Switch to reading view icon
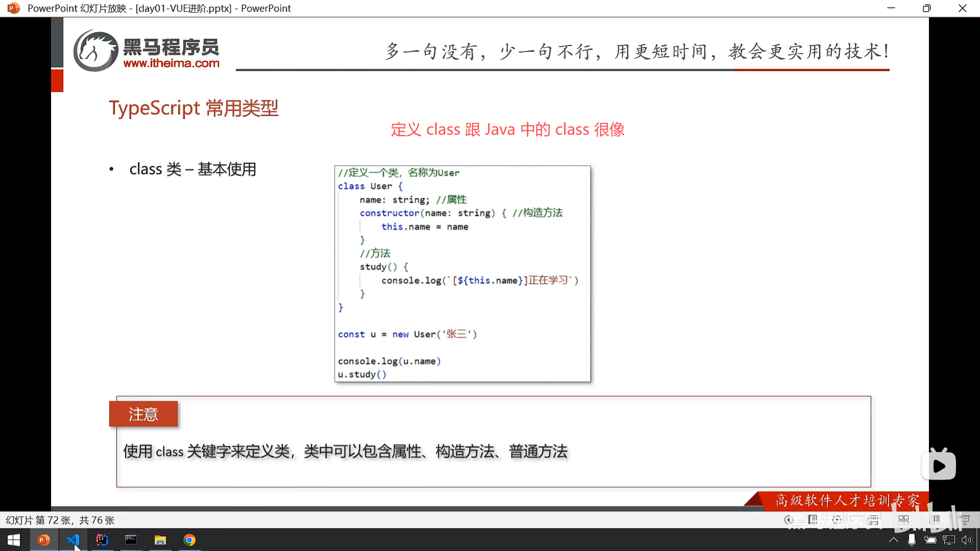The image size is (980, 551). tap(935, 520)
